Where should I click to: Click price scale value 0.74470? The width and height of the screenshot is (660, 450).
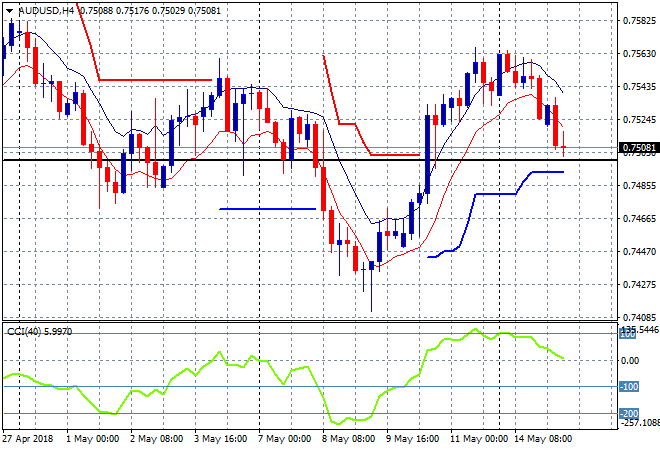click(x=639, y=252)
